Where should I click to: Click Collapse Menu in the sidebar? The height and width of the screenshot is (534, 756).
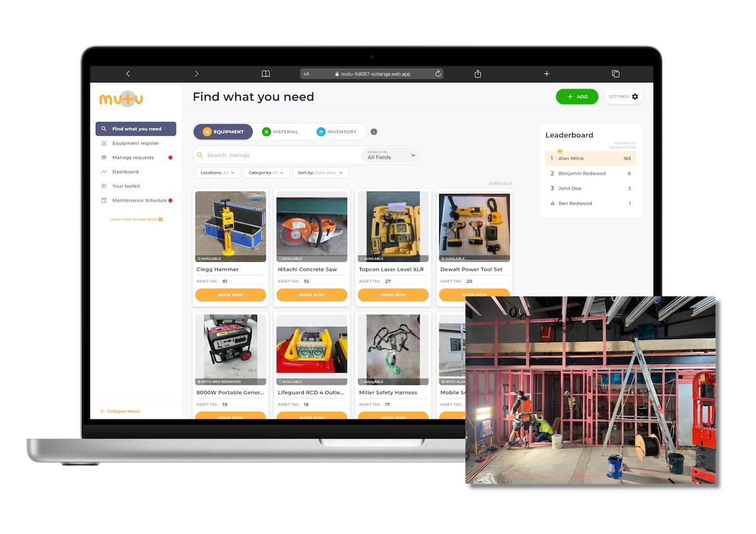click(120, 411)
